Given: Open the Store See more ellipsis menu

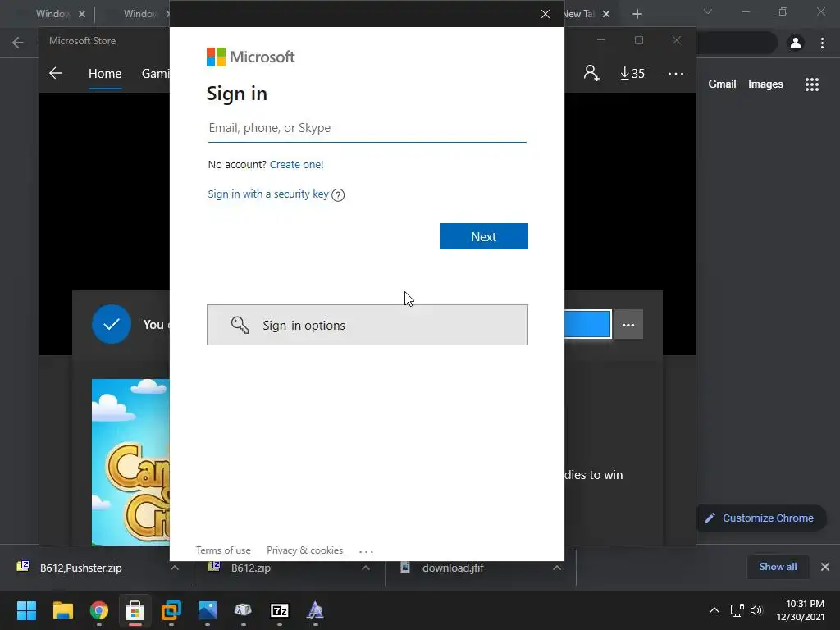Looking at the screenshot, I should click(x=676, y=73).
